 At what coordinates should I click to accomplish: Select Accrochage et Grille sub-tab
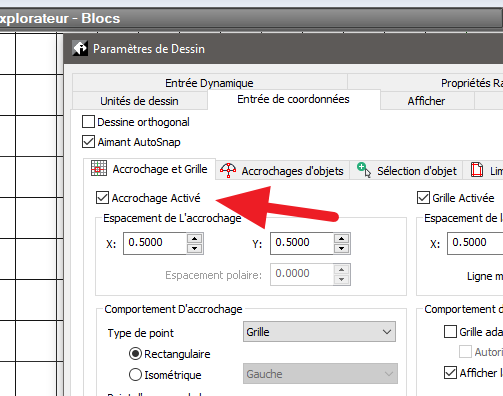pos(149,169)
